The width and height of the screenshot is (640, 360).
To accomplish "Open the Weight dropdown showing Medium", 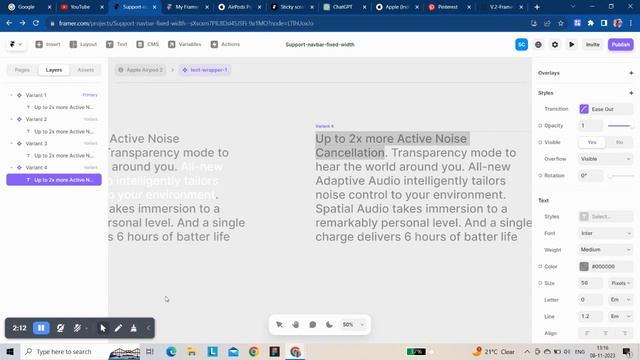I will [606, 249].
